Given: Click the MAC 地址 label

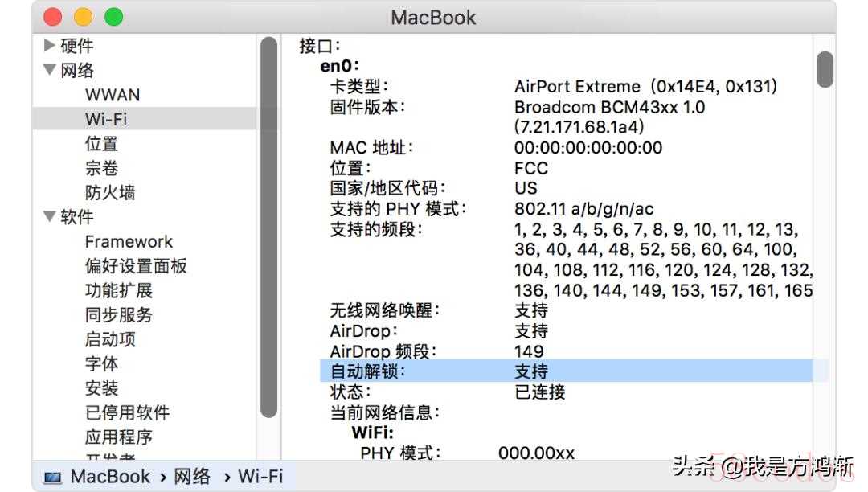Looking at the screenshot, I should [x=371, y=147].
